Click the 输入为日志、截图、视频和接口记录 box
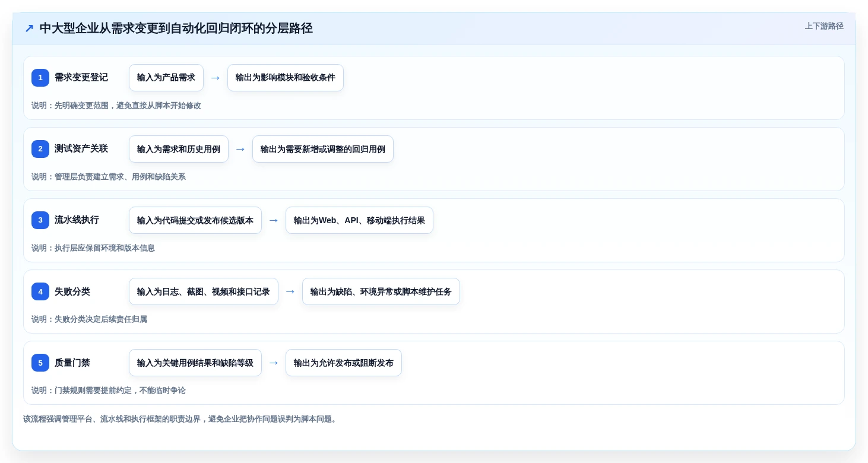This screenshot has height=463, width=868. tap(204, 291)
